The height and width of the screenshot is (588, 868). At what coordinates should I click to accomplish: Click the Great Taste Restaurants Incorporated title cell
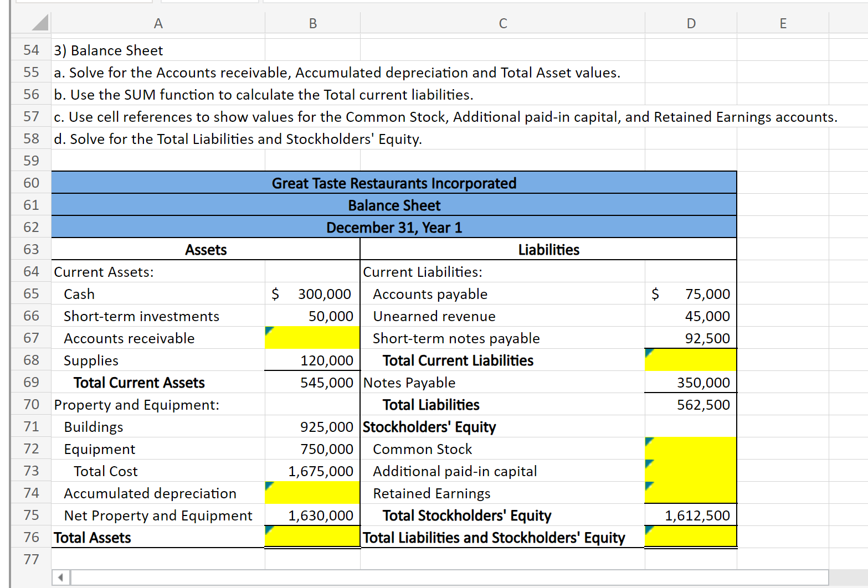coord(394,183)
